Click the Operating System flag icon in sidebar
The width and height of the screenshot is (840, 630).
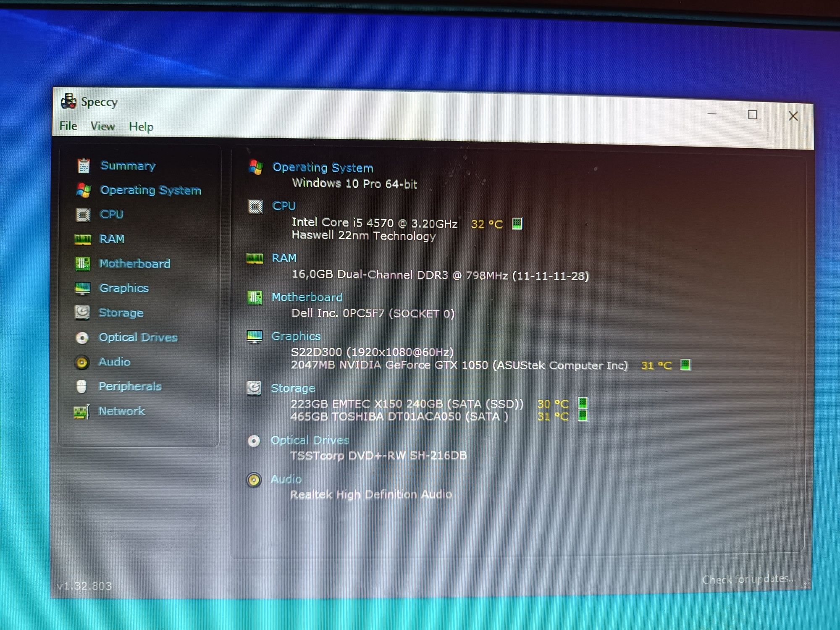click(83, 190)
